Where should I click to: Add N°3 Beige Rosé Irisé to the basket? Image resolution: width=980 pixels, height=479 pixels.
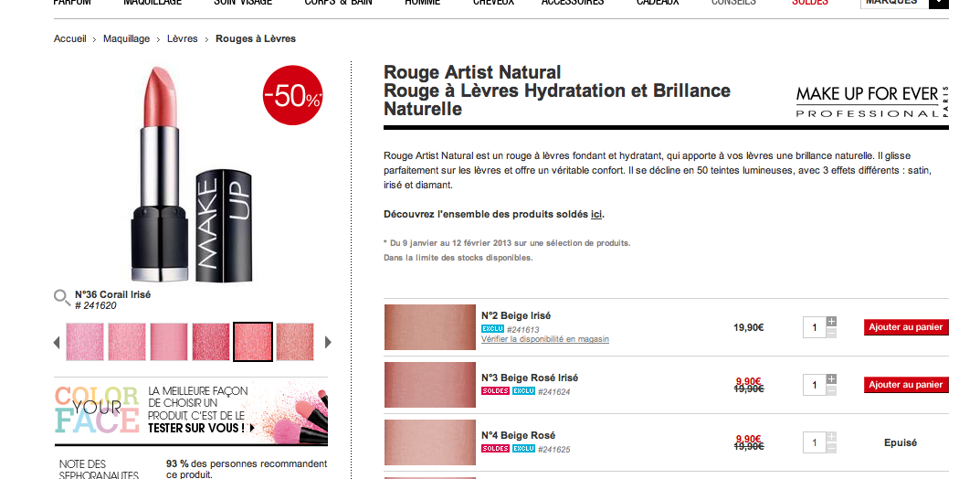(x=906, y=385)
